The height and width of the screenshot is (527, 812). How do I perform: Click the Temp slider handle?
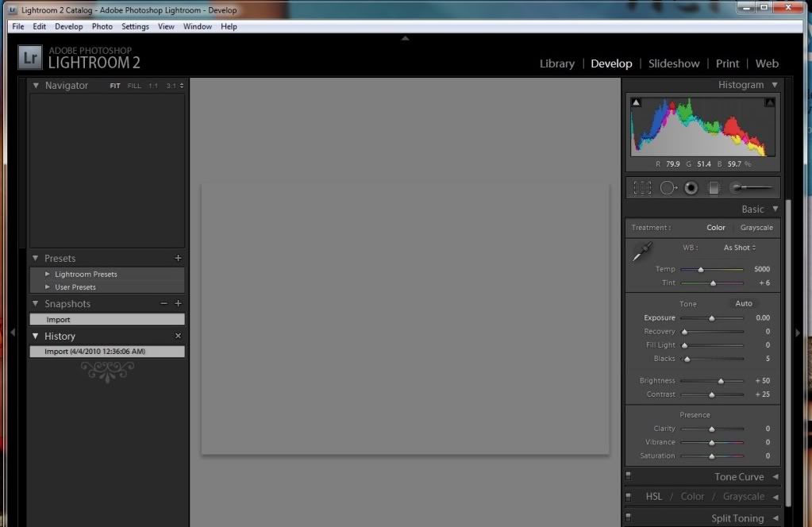click(x=701, y=270)
